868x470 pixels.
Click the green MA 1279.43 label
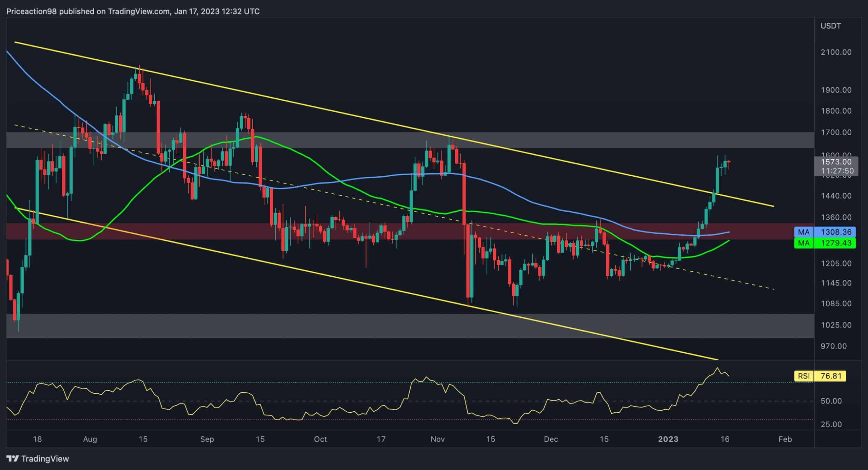click(x=825, y=243)
